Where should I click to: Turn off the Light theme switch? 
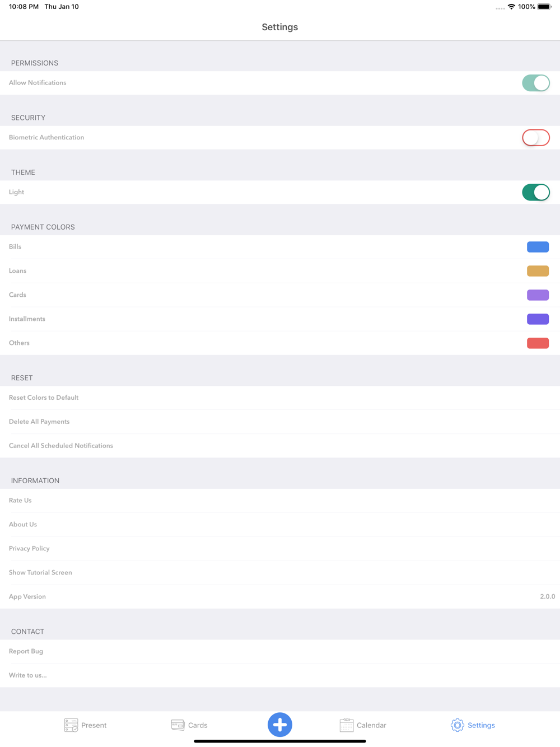pos(536,192)
